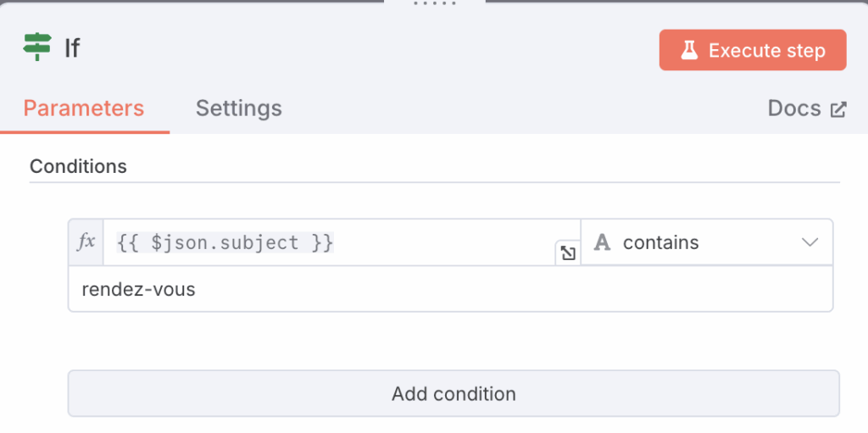
Task: Open the expanded expression editor icon
Action: pyautogui.click(x=567, y=253)
